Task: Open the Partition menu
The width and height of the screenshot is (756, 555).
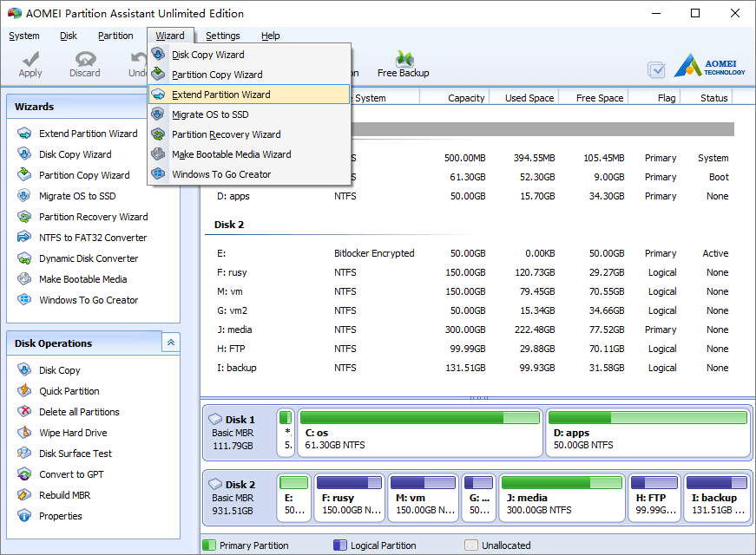Action: (x=115, y=36)
